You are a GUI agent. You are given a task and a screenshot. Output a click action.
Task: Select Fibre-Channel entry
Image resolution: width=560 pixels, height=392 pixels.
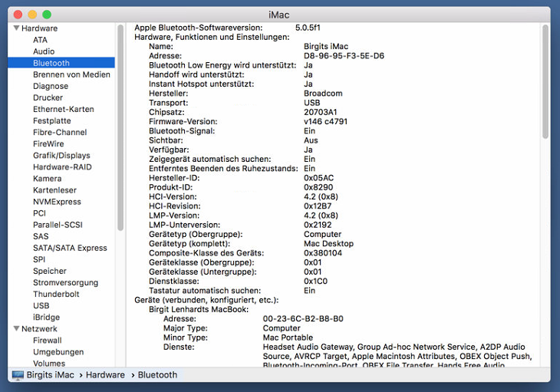(60, 132)
